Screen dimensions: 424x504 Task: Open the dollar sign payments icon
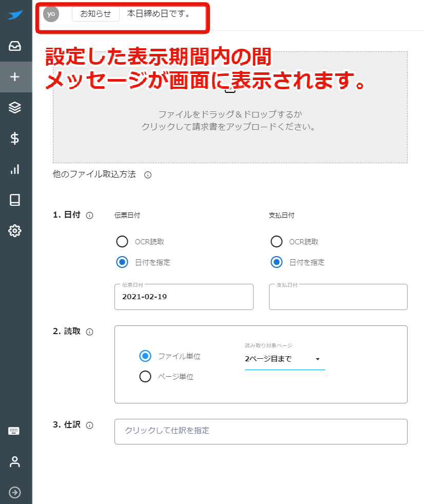tap(15, 139)
